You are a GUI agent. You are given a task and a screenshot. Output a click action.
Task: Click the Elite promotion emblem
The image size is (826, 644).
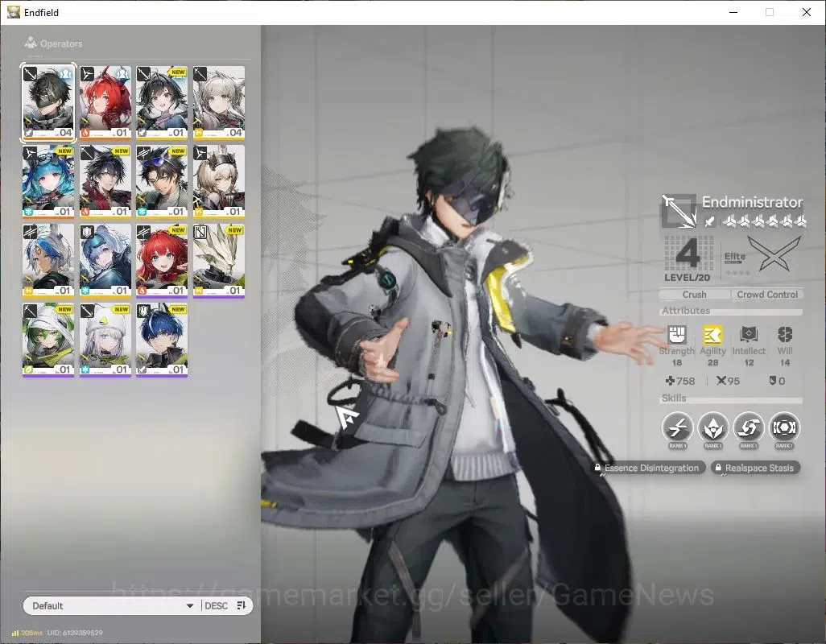(774, 253)
